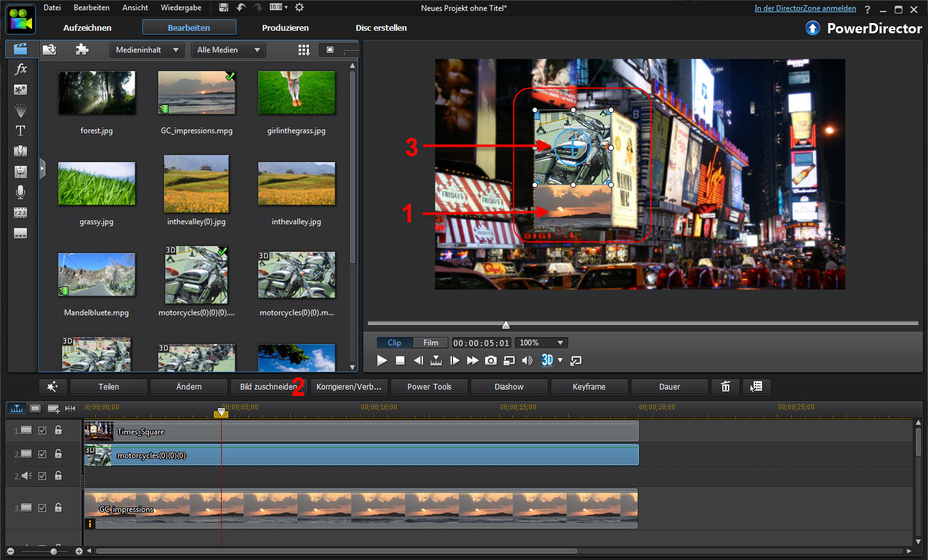928x560 pixels.
Task: Click the preview volume speaker icon
Action: 527,361
